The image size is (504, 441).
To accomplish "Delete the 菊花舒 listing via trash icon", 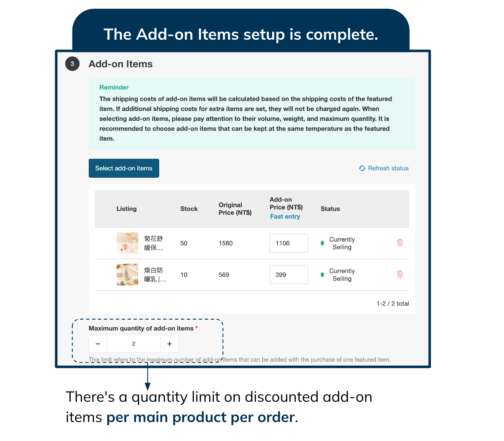I will (400, 243).
